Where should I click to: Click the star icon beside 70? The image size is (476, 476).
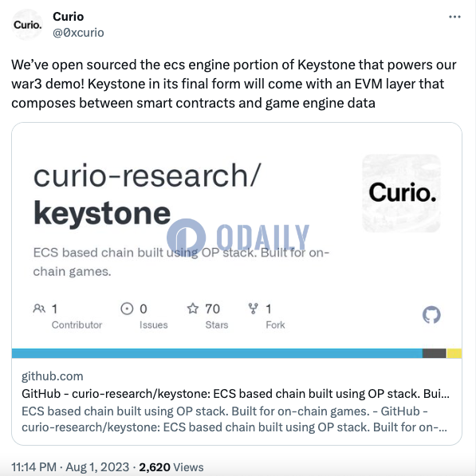click(193, 309)
